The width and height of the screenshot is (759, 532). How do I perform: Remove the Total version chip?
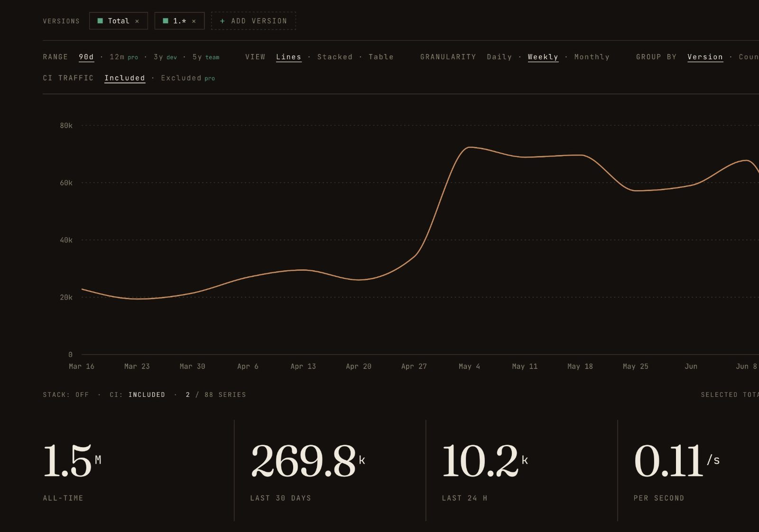coord(137,21)
